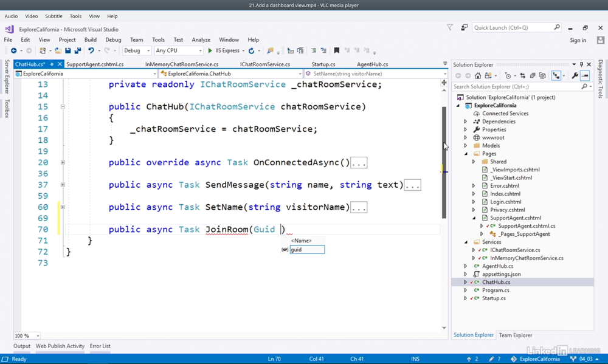Click Sync with Active Document icon
This screenshot has width=608, height=364.
pos(523,75)
